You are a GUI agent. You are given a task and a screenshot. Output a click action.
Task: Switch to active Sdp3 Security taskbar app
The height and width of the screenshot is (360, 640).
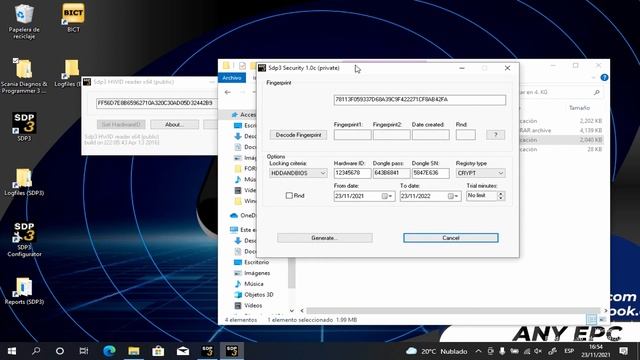click(x=232, y=351)
